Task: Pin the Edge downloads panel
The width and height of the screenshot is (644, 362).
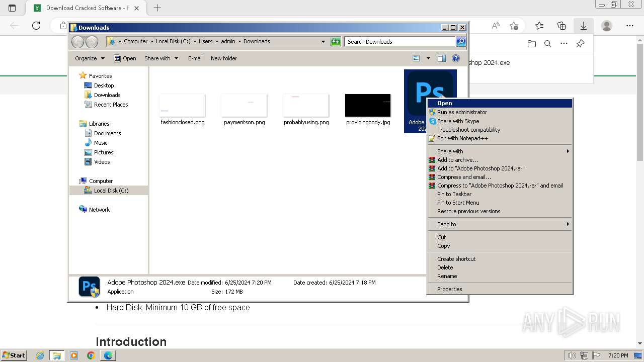Action: point(580,44)
